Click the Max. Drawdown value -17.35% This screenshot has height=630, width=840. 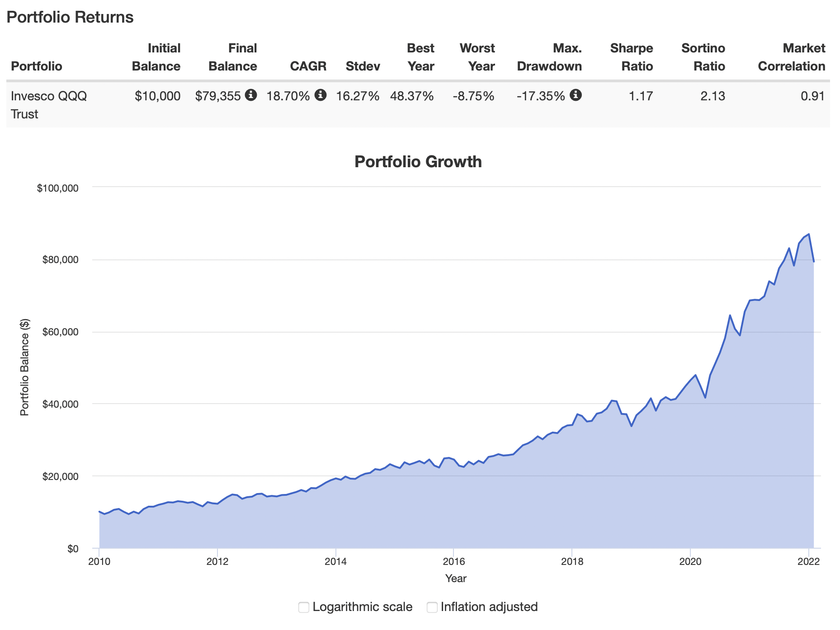541,96
